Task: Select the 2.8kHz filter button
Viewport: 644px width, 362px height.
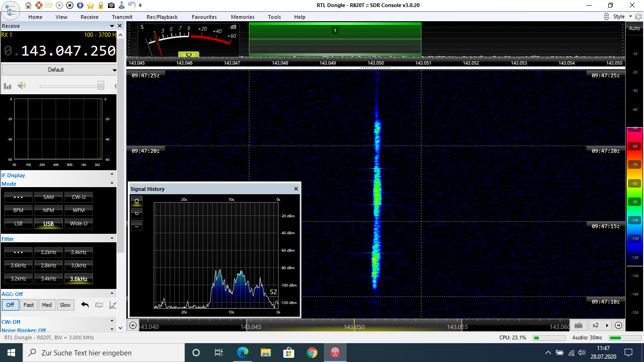Action: (49, 265)
